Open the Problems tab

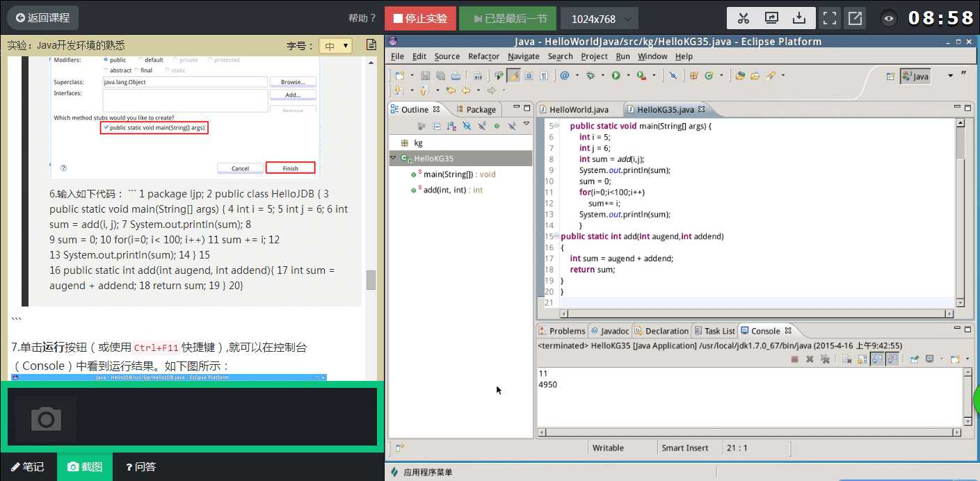(562, 331)
